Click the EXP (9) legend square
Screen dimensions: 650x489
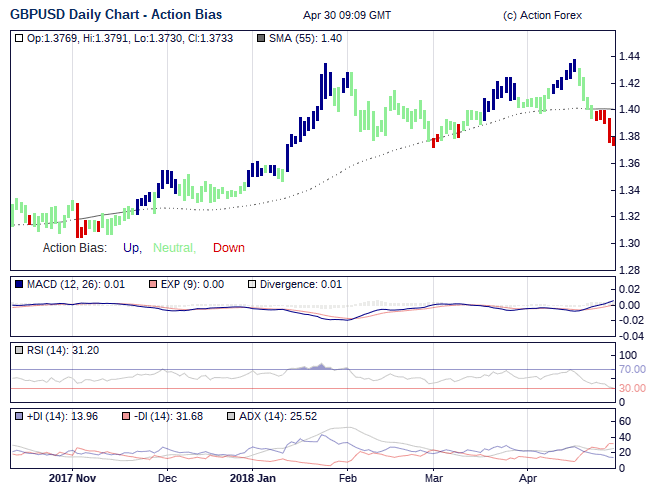(153, 284)
